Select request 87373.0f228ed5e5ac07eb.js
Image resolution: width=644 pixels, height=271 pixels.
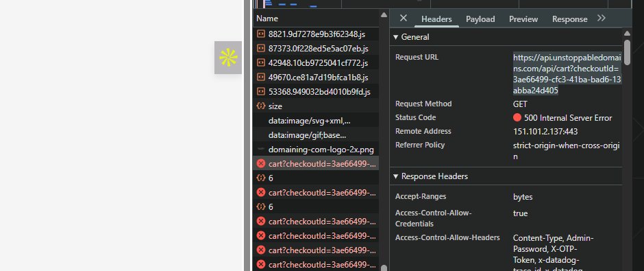[315, 49]
